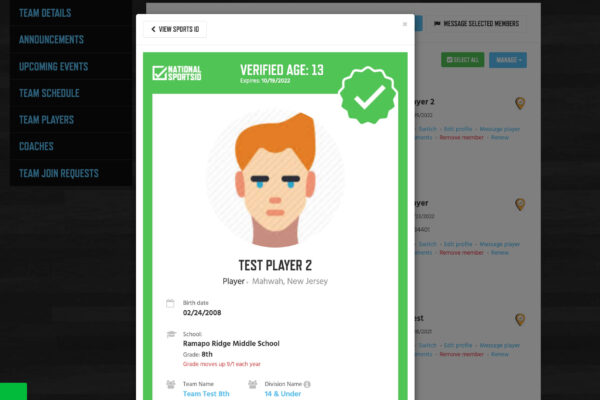The width and height of the screenshot is (600, 400).
Task: Click the green verified checkmark badge
Action: click(x=368, y=96)
